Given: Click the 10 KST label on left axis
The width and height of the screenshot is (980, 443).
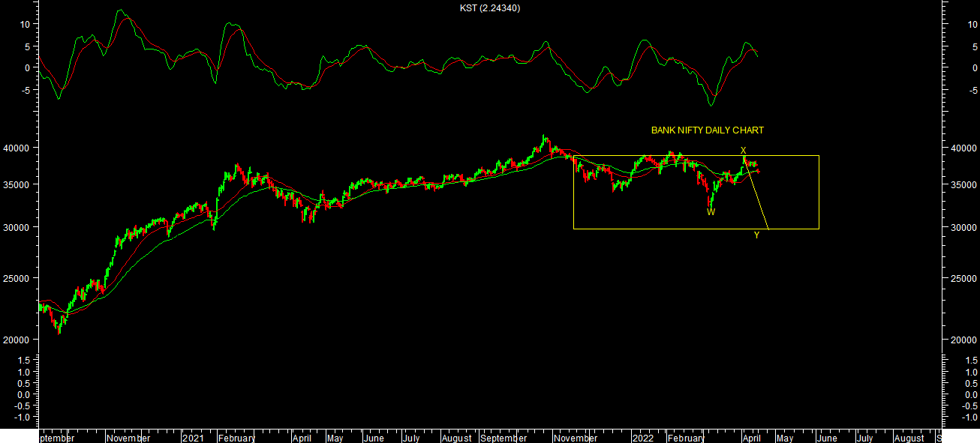Looking at the screenshot, I should pos(24,24).
